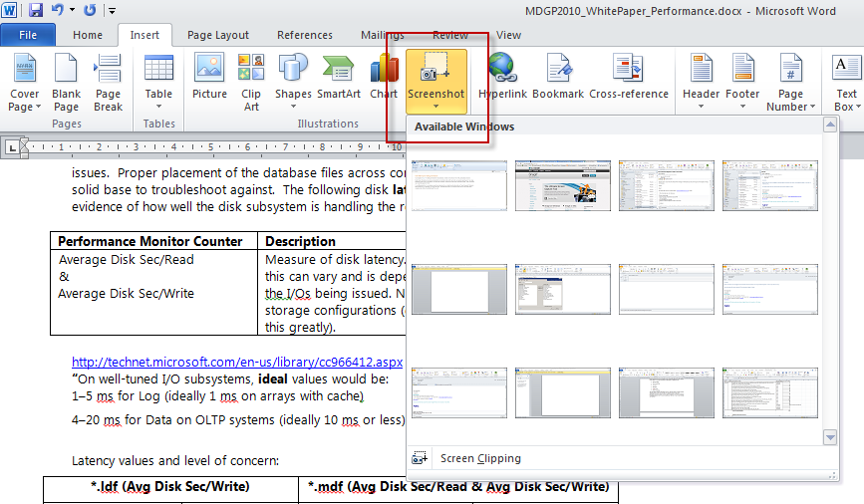Insert a Cross-reference
This screenshot has width=864, height=504.
pyautogui.click(x=629, y=79)
